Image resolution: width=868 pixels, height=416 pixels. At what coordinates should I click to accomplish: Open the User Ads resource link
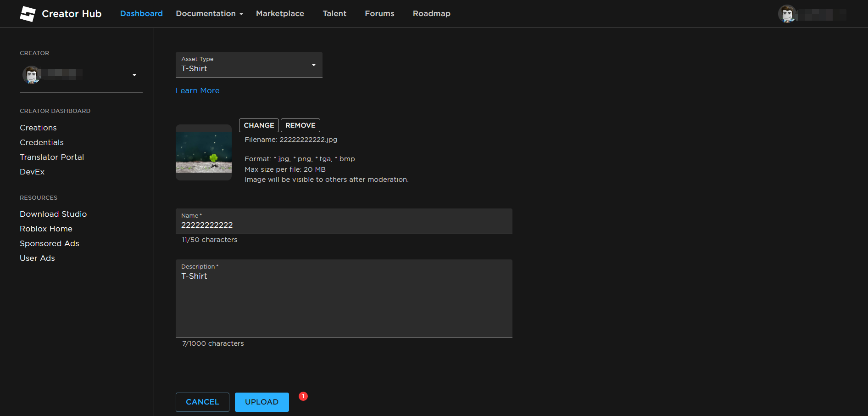37,258
